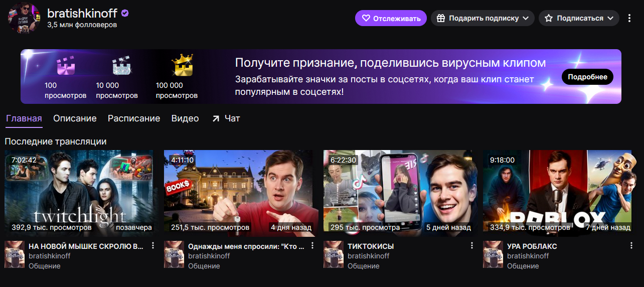Open the channel options three-dot menu
This screenshot has width=644, height=287.
629,18
